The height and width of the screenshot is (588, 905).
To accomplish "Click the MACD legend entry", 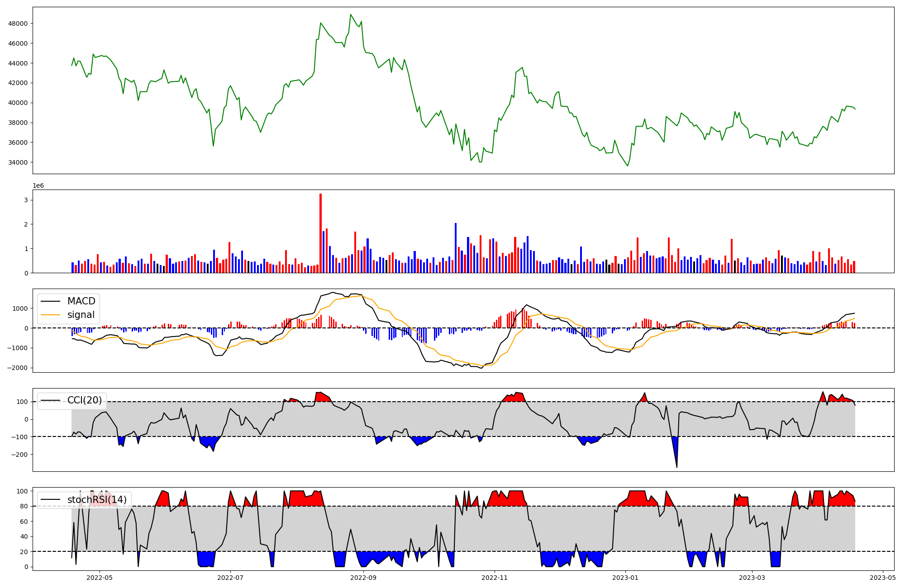I will 81,301.
